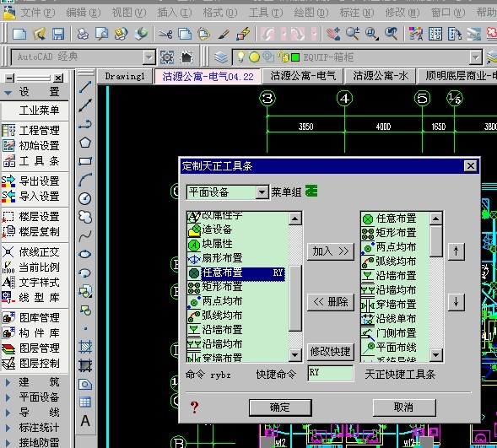The image size is (497, 448).
Task: Open a file with the Open icon
Action: 39,34
